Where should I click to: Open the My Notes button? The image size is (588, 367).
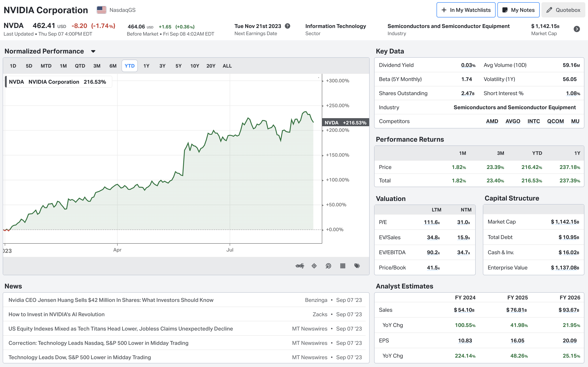(518, 10)
